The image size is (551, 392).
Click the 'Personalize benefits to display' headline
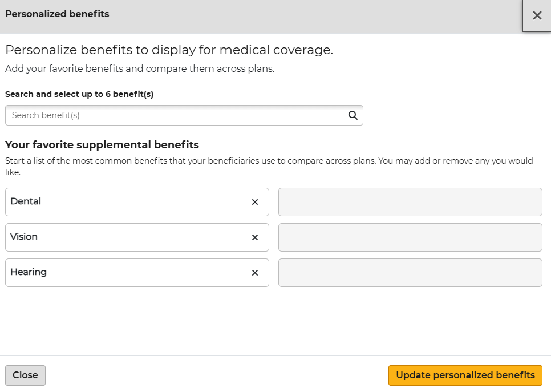click(x=169, y=50)
